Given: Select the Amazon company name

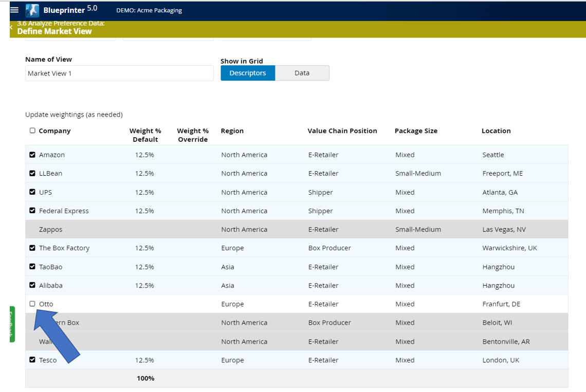Looking at the screenshot, I should 52,155.
